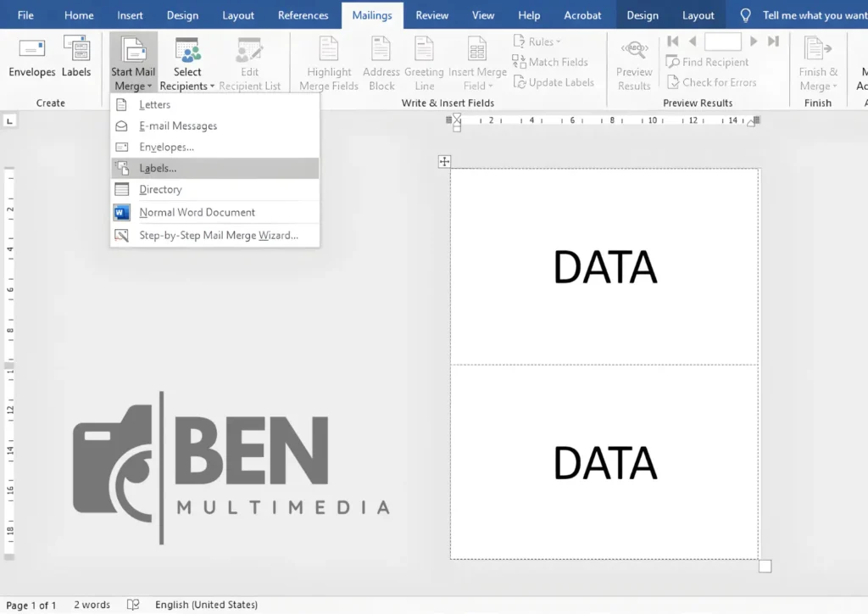Image resolution: width=868 pixels, height=614 pixels.
Task: Select Step-by-Step Mail Merge Wizard option
Action: coord(218,235)
